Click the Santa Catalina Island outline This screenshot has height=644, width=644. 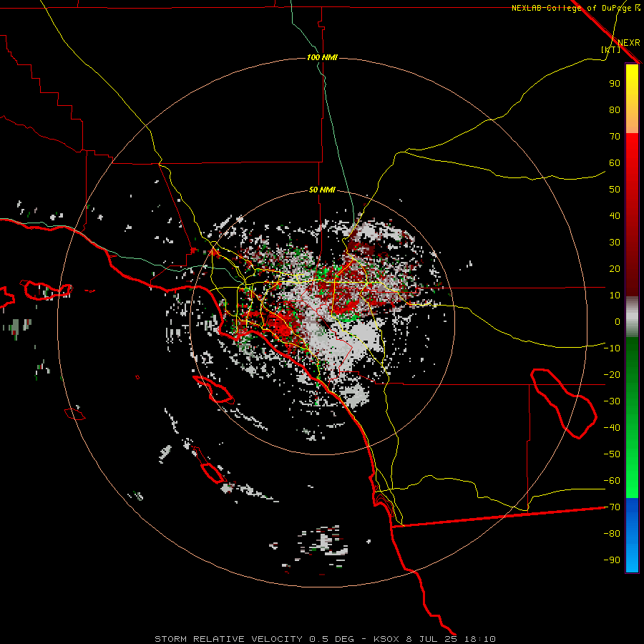pyautogui.click(x=213, y=389)
